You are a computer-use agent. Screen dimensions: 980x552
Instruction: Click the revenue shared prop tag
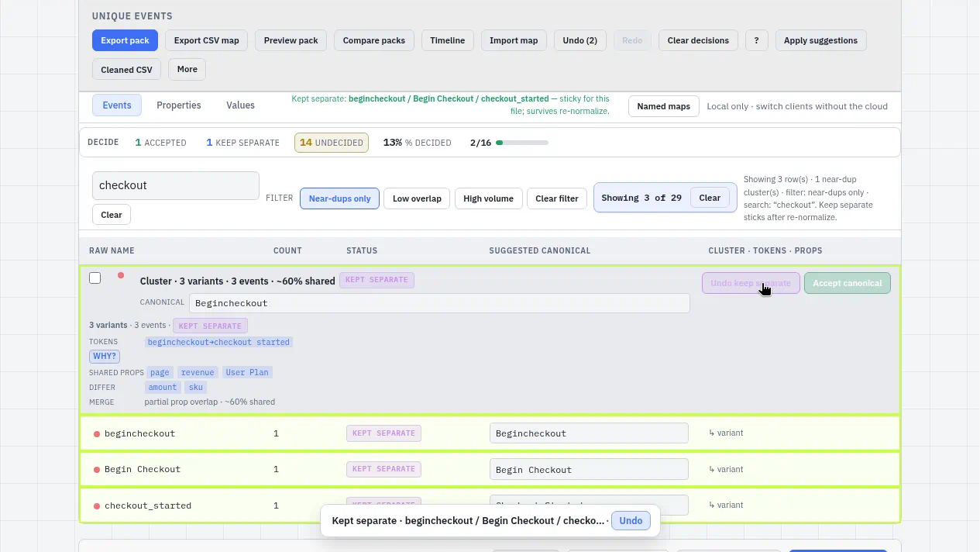198,372
